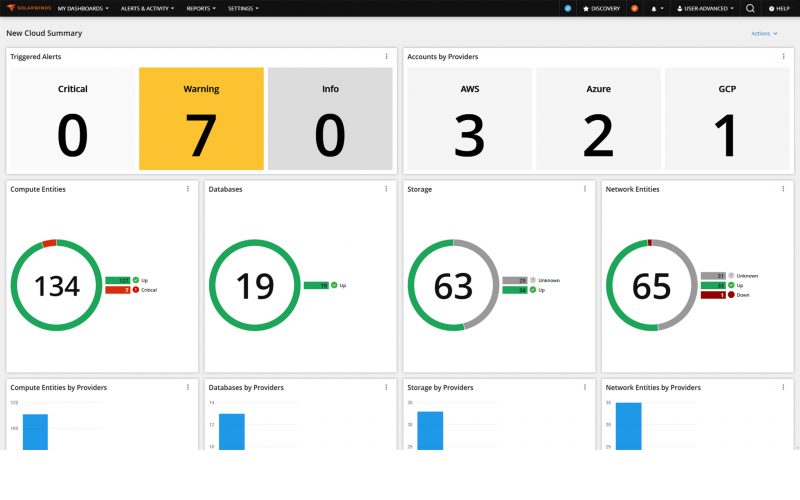Image resolution: width=800 pixels, height=500 pixels.
Task: Click the Azure accounts tile
Action: pyautogui.click(x=598, y=118)
